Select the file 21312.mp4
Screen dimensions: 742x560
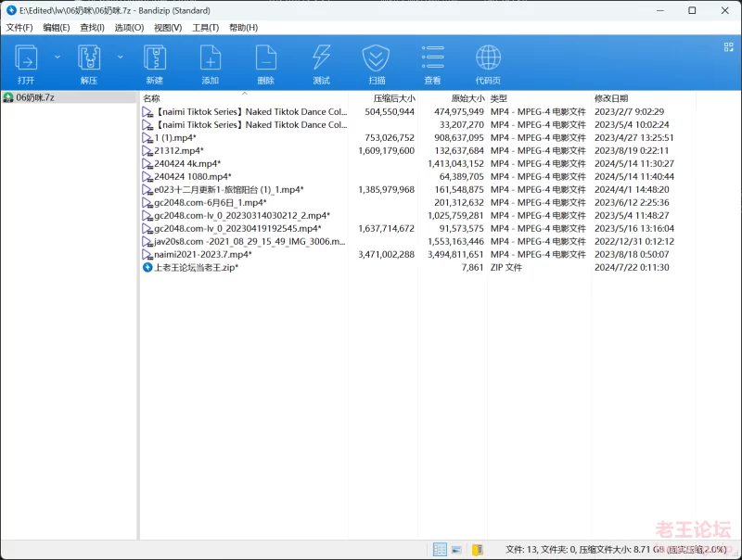click(179, 151)
